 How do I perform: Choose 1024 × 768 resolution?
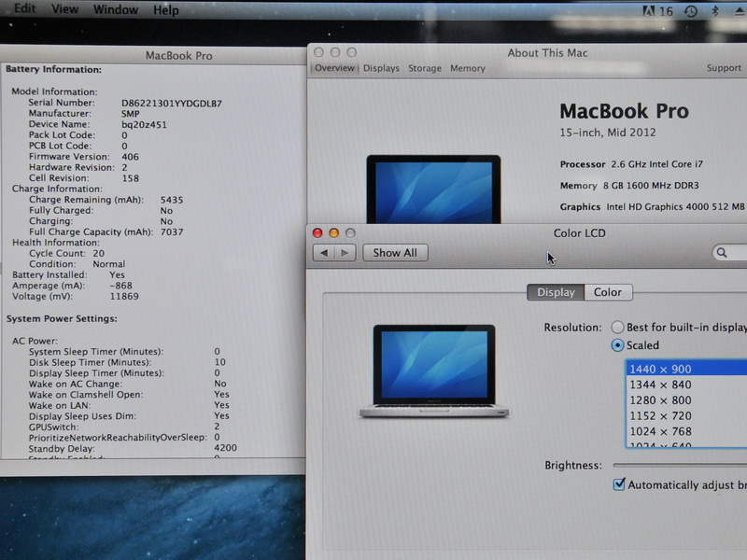(686, 431)
